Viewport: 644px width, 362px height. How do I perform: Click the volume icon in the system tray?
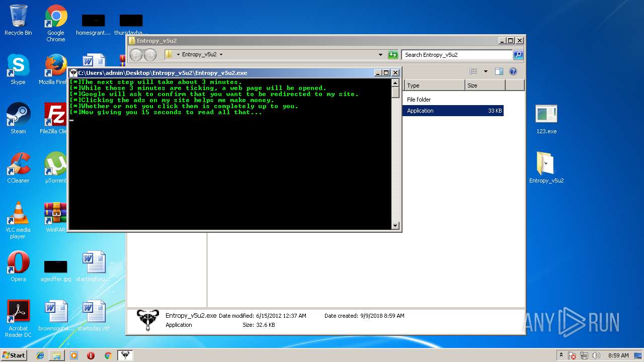pos(597,355)
